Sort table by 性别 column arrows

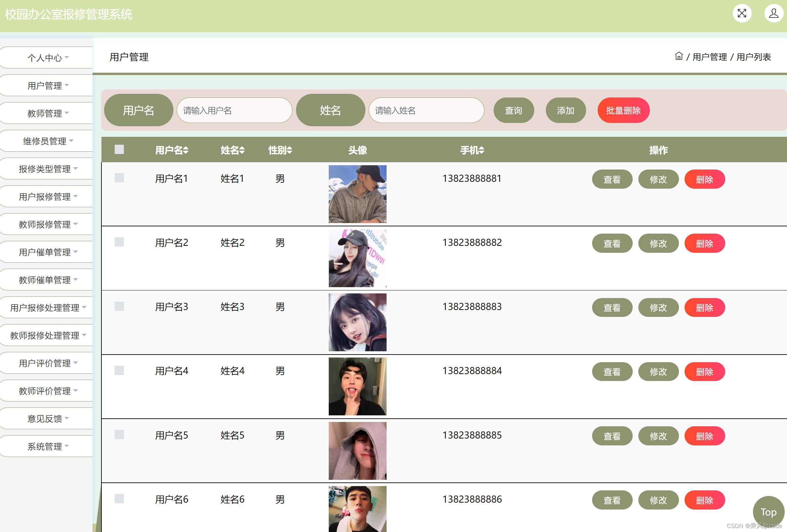(289, 150)
